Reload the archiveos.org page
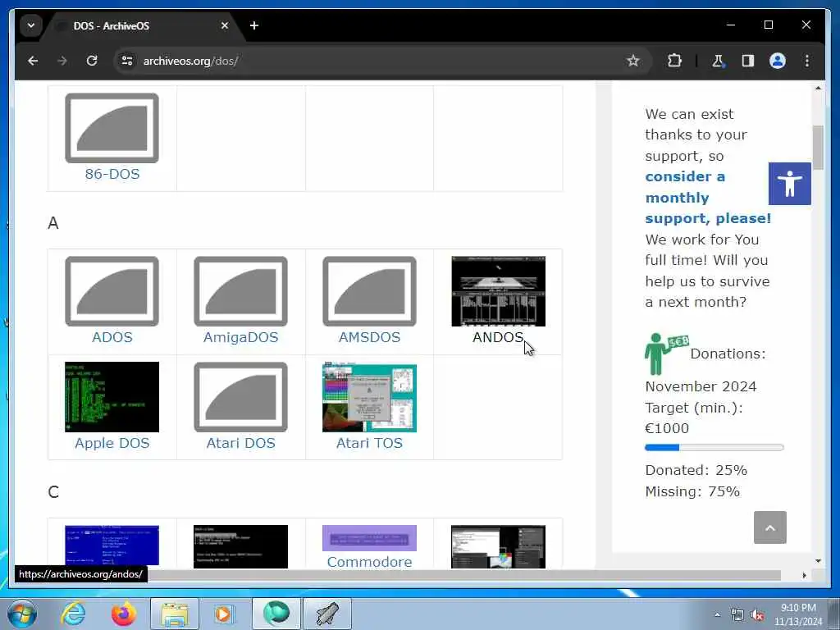The width and height of the screenshot is (840, 630). point(92,61)
